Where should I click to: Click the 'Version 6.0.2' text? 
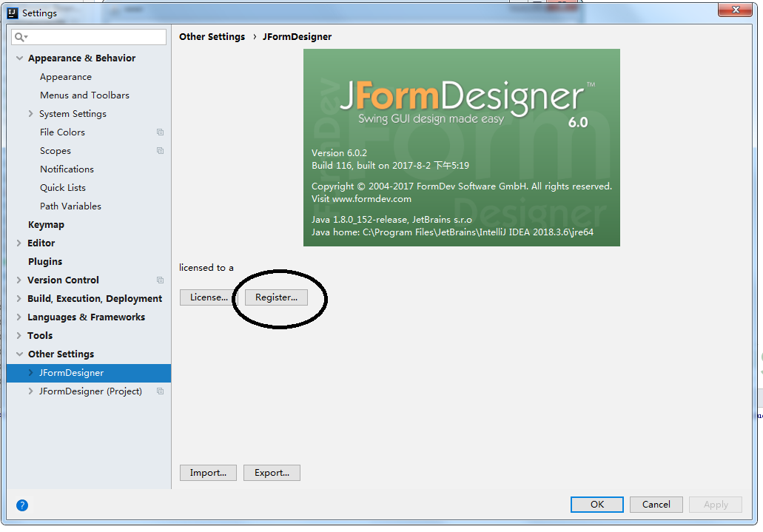(339, 153)
